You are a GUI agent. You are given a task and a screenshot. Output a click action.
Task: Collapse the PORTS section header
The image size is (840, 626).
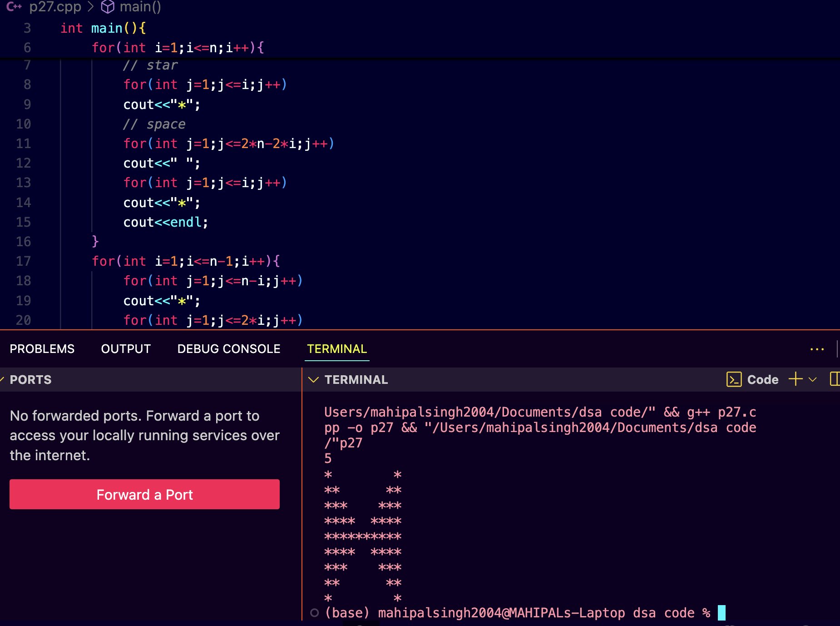(x=30, y=380)
